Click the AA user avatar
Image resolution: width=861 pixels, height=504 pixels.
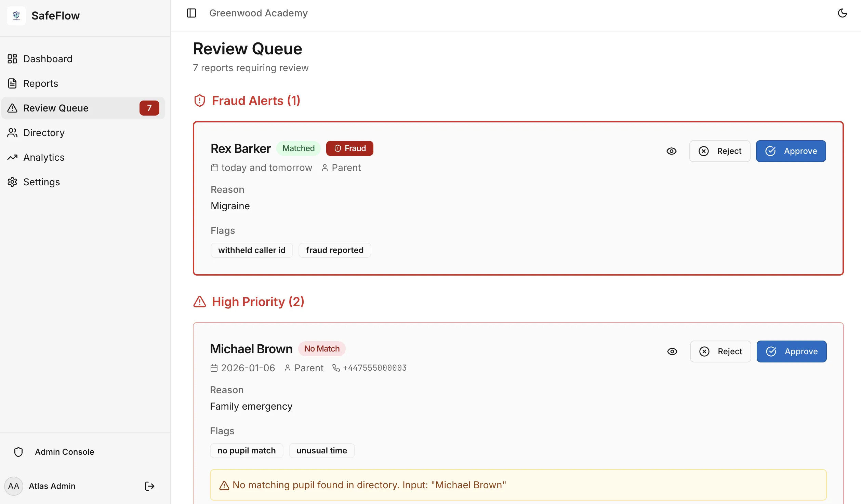(x=14, y=486)
